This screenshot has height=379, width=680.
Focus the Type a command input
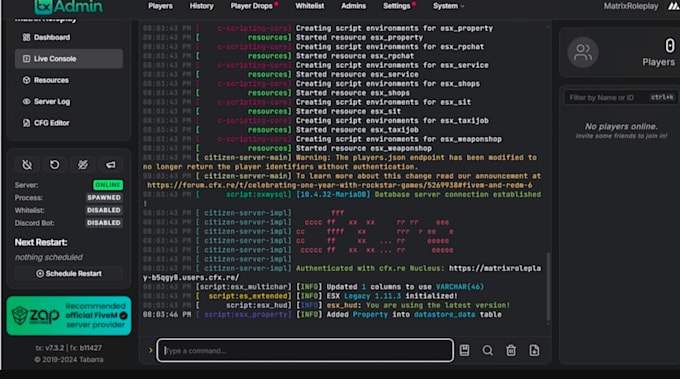pos(305,350)
